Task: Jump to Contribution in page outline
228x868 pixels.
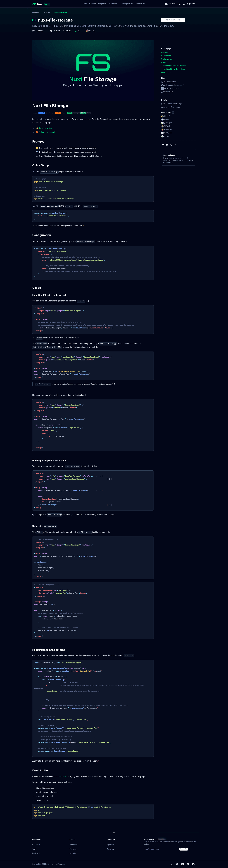Action: 166,72
